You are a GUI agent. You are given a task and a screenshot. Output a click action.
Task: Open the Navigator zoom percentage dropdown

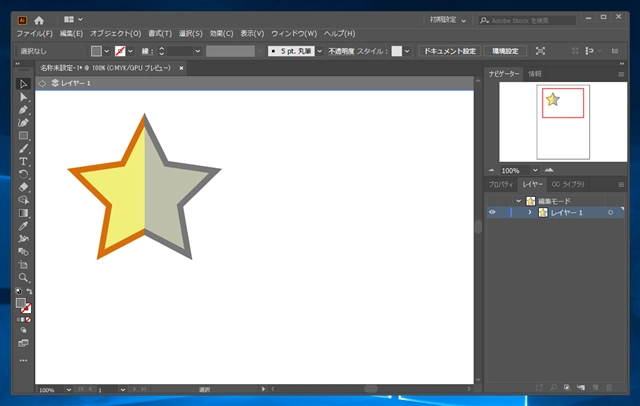[x=535, y=170]
